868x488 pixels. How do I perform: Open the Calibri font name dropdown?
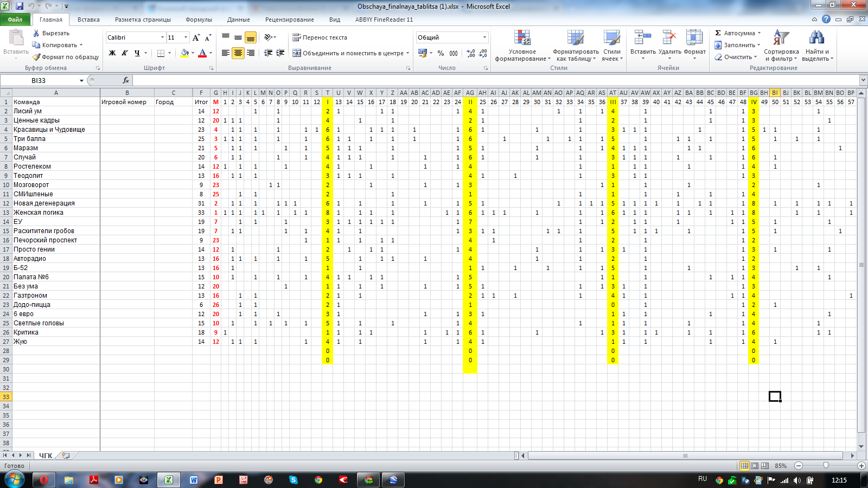point(162,37)
